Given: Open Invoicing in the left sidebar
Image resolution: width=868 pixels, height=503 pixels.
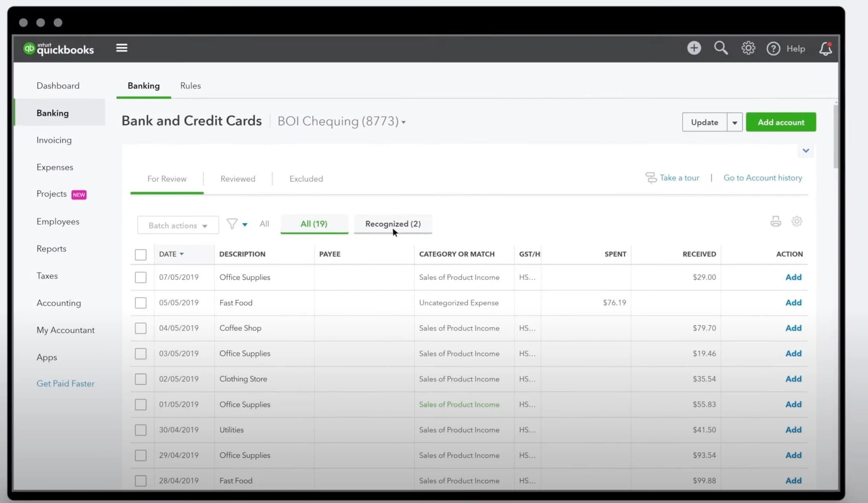Looking at the screenshot, I should click(54, 140).
